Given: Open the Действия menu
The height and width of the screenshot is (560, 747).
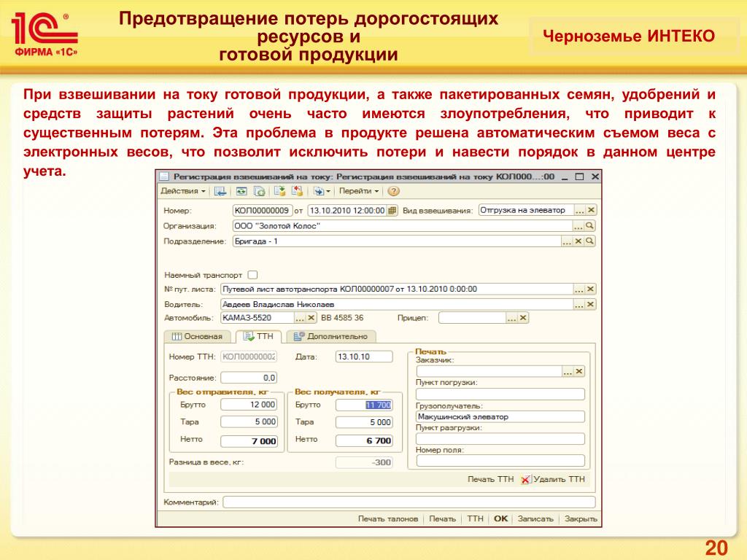Looking at the screenshot, I should point(183,192).
